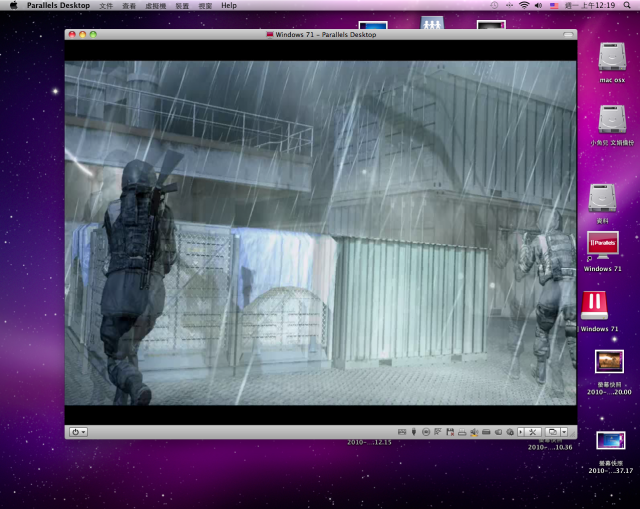Open the 視窗 menu

click(205, 6)
